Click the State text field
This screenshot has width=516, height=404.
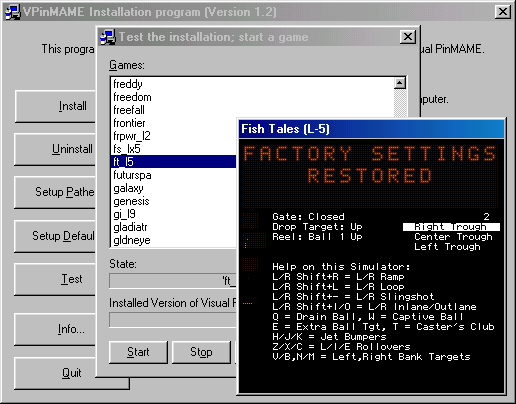173,281
